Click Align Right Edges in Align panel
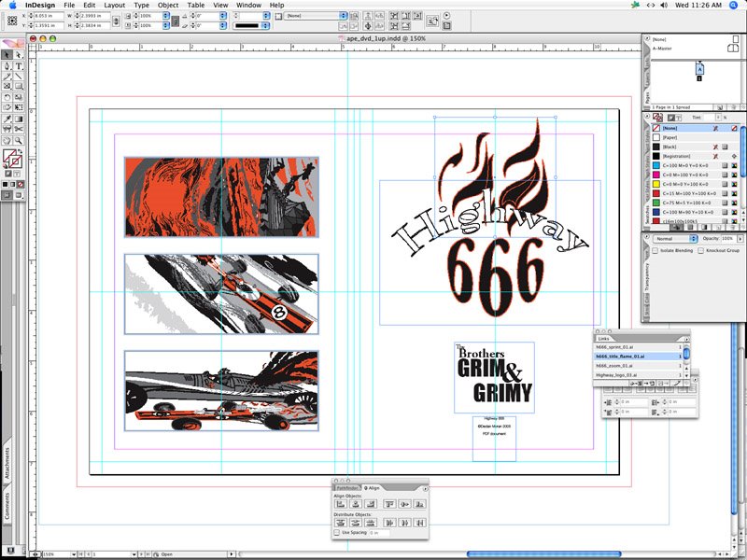Viewport: 747px width, 560px height. tap(371, 504)
